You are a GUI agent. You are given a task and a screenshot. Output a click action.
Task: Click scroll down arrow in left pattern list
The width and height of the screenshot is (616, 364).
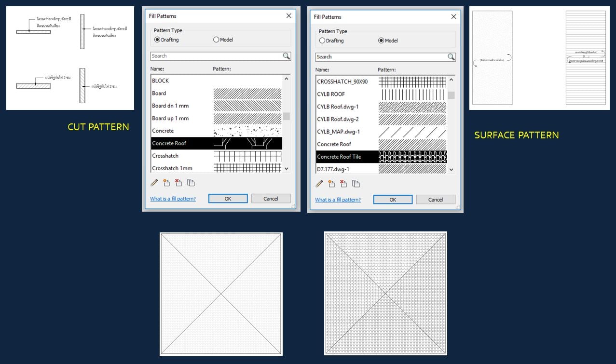tap(287, 169)
